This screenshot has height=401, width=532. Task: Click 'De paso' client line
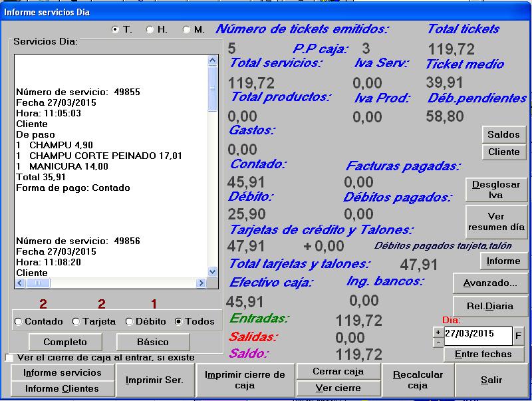point(35,135)
